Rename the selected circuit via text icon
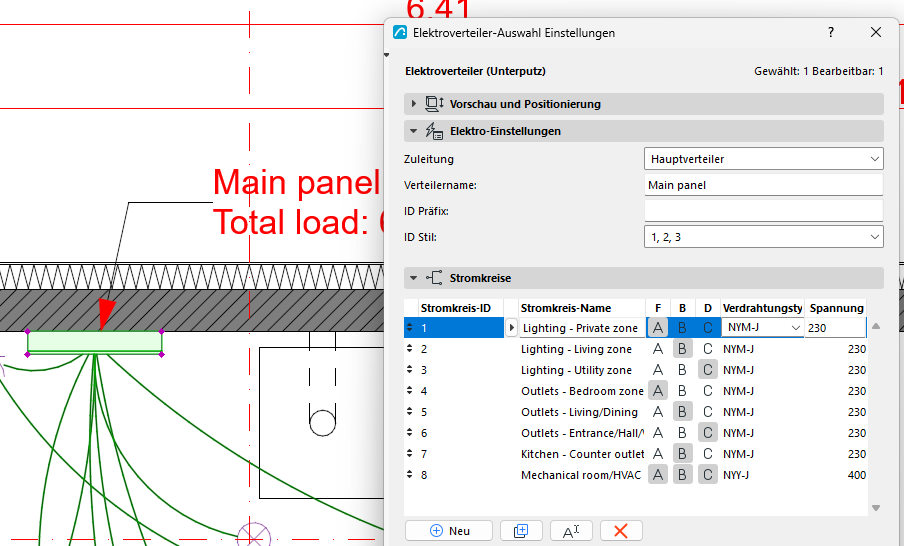The image size is (904, 546). tap(571, 530)
